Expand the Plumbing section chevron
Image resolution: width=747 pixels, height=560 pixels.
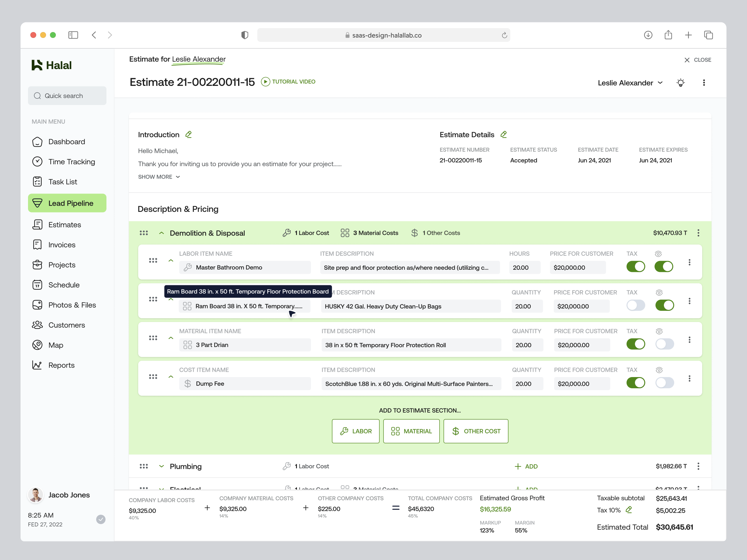[162, 466]
